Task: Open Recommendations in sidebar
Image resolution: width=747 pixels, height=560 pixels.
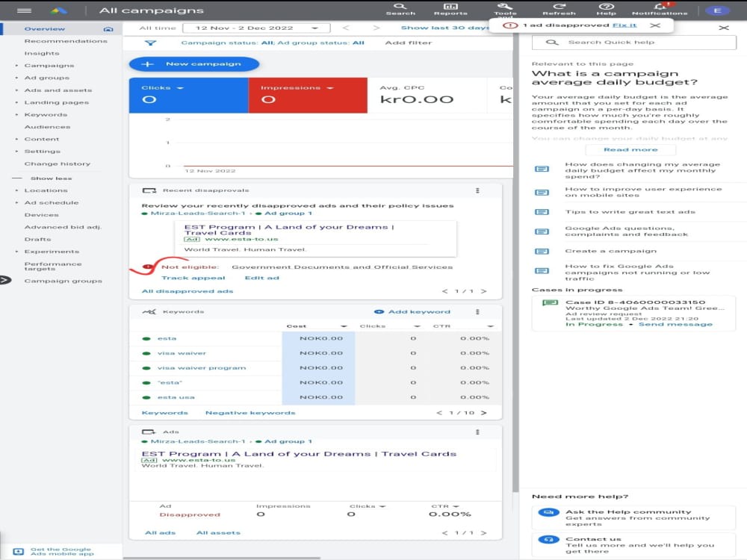Action: click(66, 41)
